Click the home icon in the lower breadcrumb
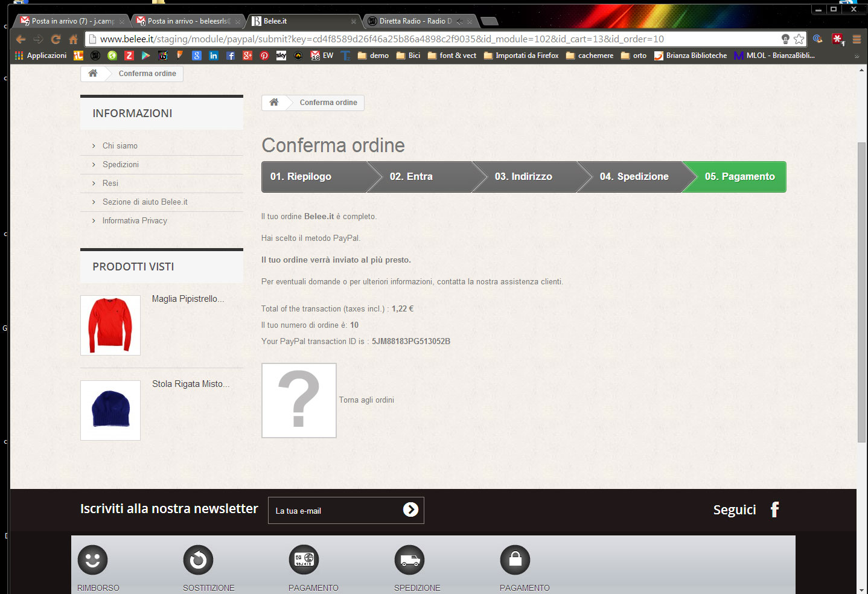Image resolution: width=868 pixels, height=594 pixels. coord(274,102)
